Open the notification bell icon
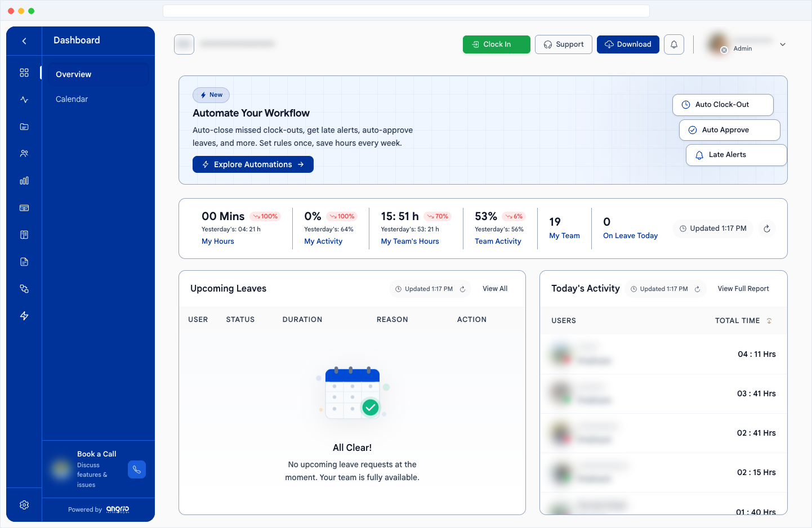The image size is (812, 528). click(673, 44)
